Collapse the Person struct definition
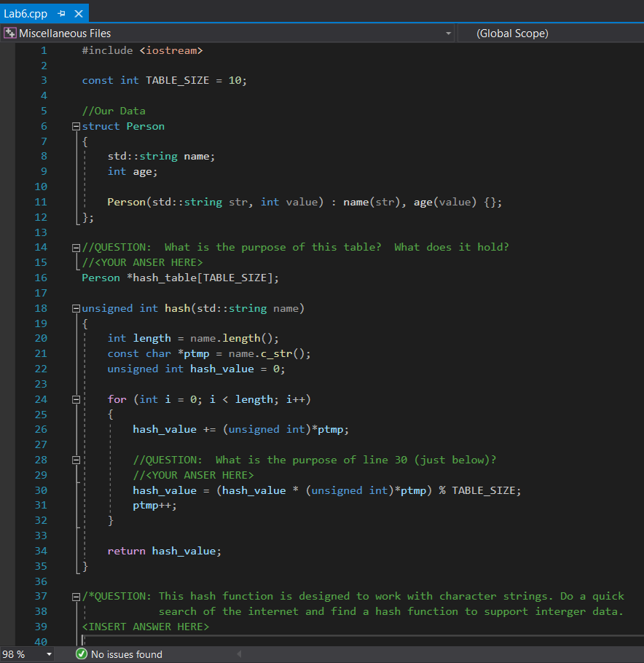Screen dimensions: 644x663 (76, 125)
